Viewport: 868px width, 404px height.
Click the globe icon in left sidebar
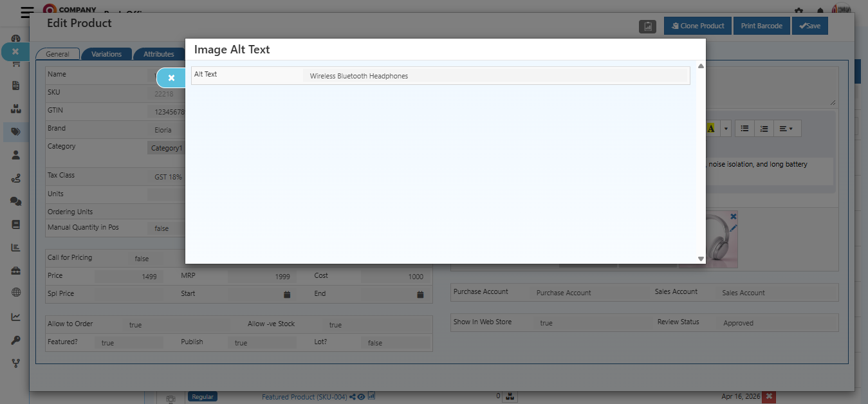point(15,293)
